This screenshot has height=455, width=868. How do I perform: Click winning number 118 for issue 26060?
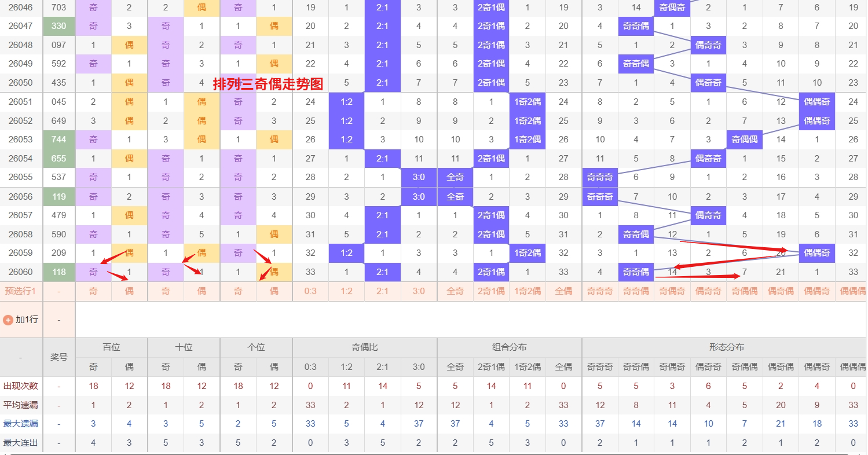click(x=58, y=272)
